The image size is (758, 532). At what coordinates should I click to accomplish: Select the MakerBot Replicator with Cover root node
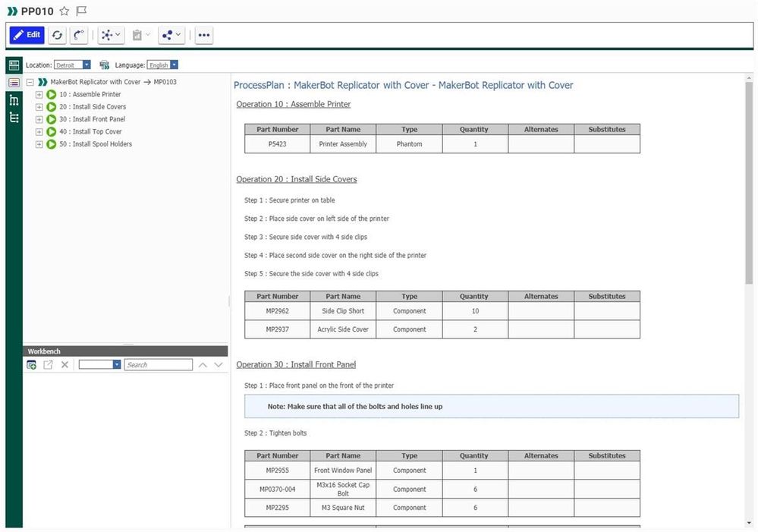coord(113,82)
